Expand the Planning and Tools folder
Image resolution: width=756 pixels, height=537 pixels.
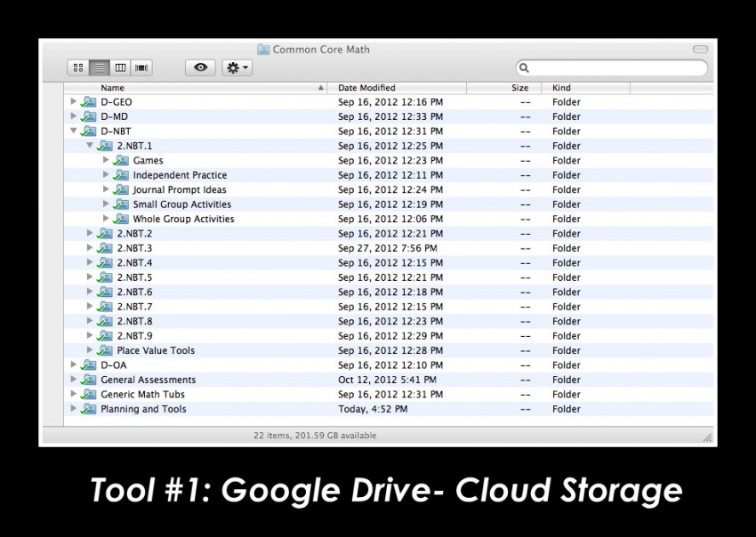tap(73, 408)
